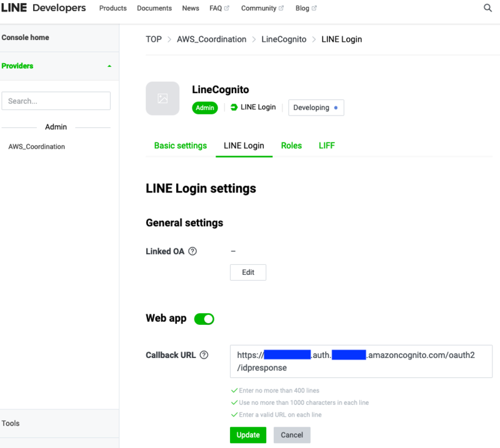The width and height of the screenshot is (500, 448).
Task: Click the 'Enter no more than 400 lines' hint
Action: tap(279, 391)
